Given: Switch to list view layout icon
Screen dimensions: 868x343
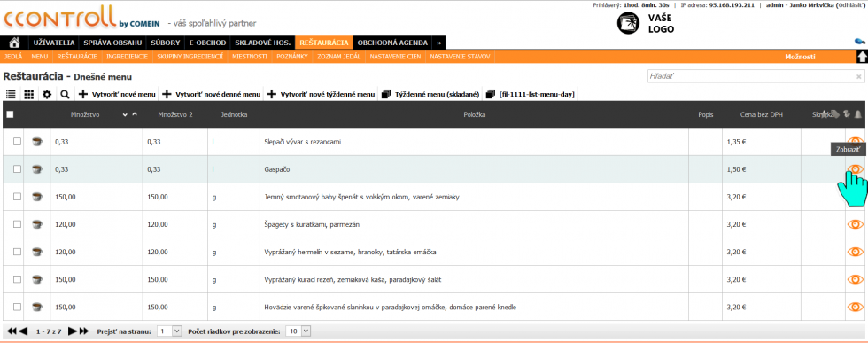Looking at the screenshot, I should 11,95.
